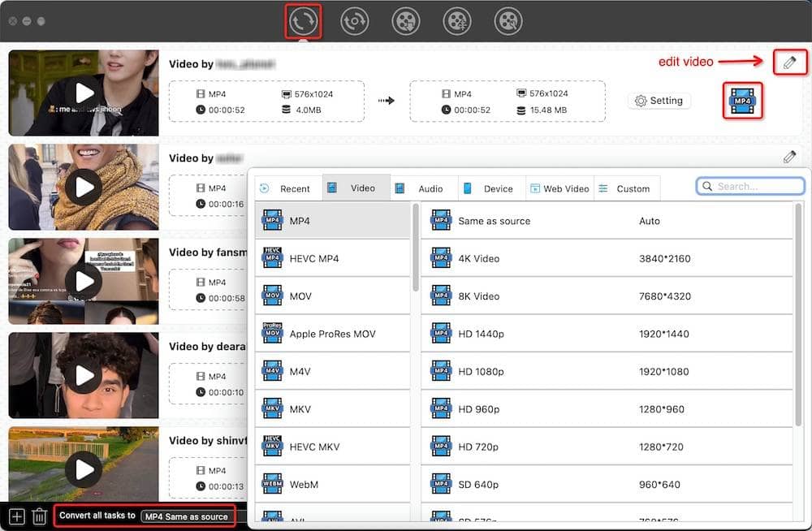The image size is (812, 531).
Task: Click the trash delete icon
Action: tap(39, 516)
